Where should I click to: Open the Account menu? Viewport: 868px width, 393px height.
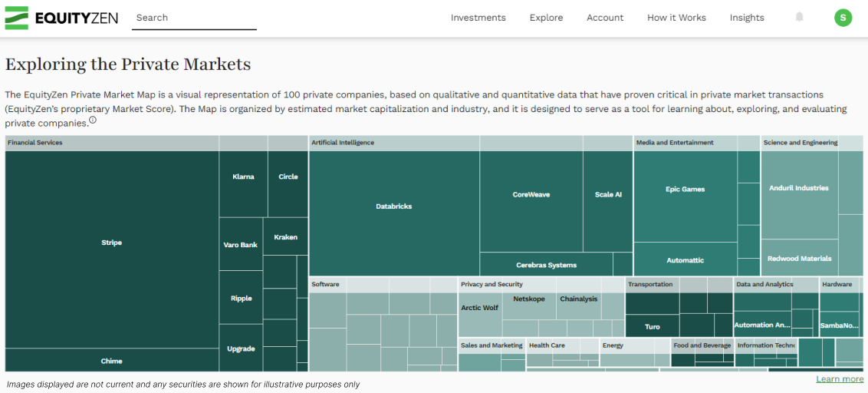coord(605,18)
